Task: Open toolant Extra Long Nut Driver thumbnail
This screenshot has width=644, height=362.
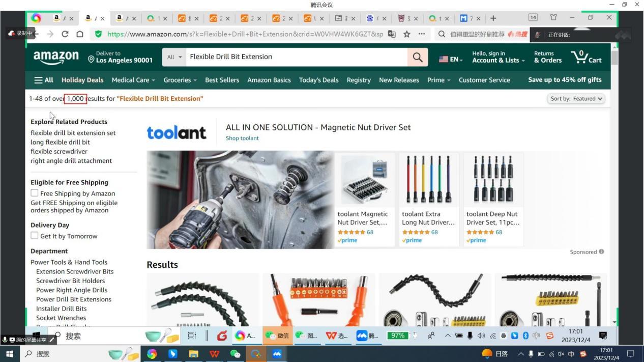Action: tap(429, 180)
